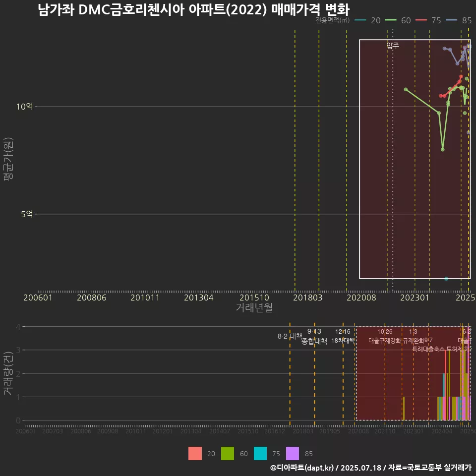This screenshot has height=476, width=476.
Task: Click the '10.26' policy date label
Action: tap(385, 332)
